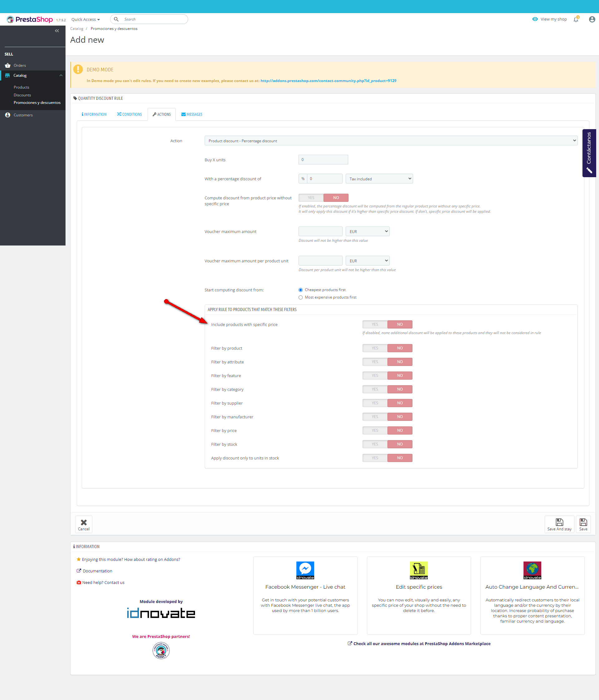Enable Include products with specific price YES

point(375,324)
